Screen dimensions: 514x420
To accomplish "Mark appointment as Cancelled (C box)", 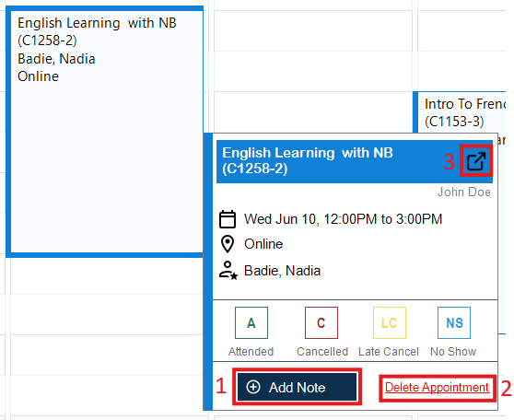I will coord(321,322).
